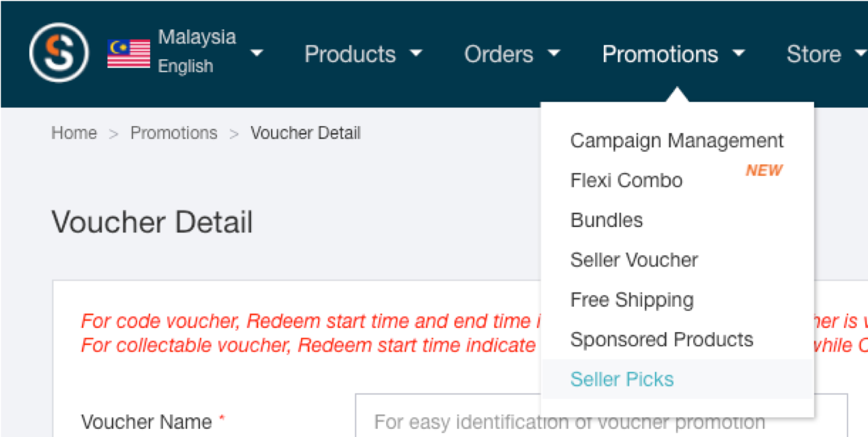Collapse the Promotions dropdown menu
This screenshot has width=868, height=437.
[673, 54]
